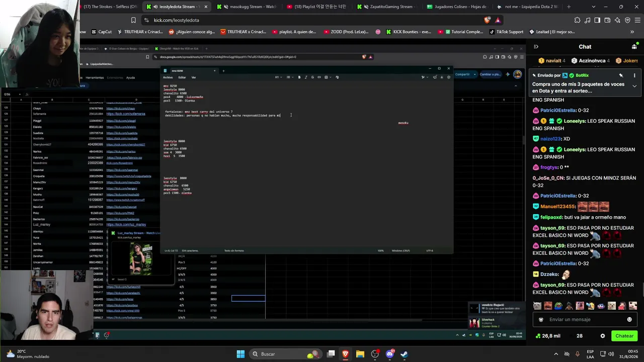Switch to Playlist YouTube tab
This screenshot has height=362, width=644.
(x=316, y=7)
